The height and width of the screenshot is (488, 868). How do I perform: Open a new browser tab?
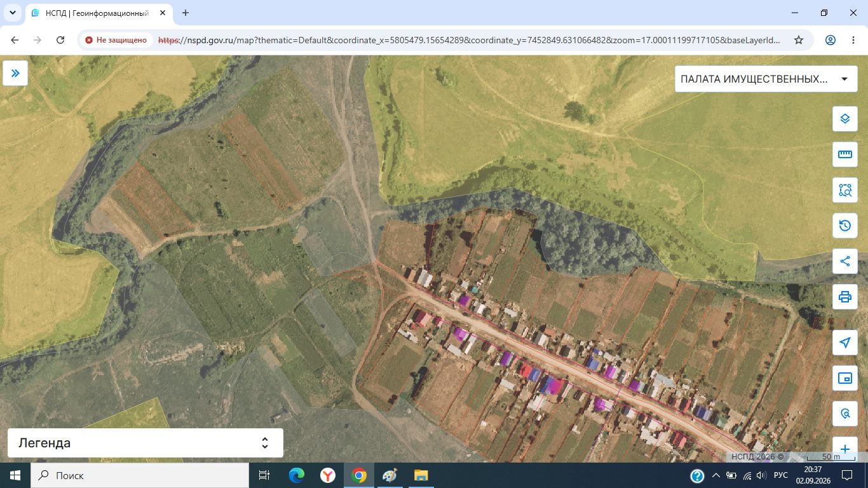click(186, 13)
